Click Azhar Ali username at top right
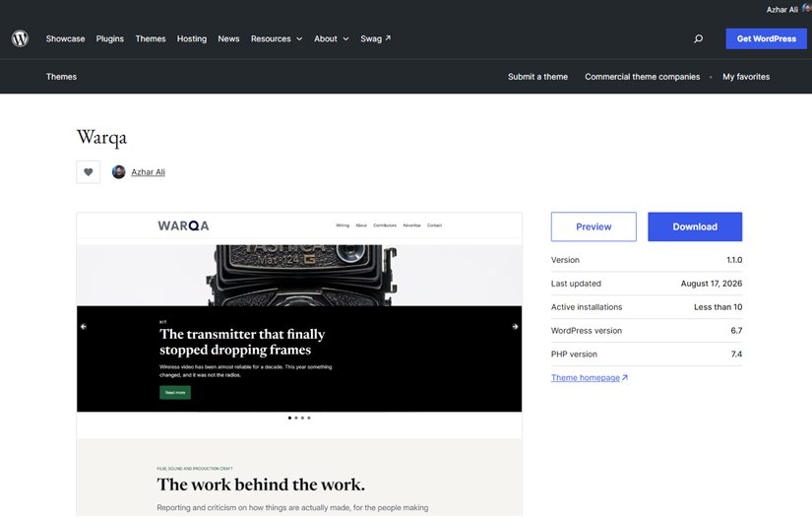Image resolution: width=812 pixels, height=517 pixels. click(x=781, y=9)
